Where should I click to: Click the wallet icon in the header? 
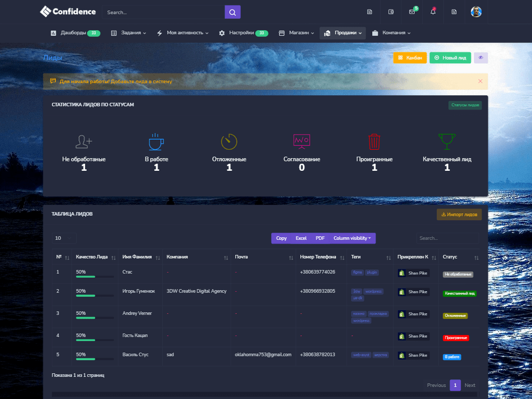391,12
